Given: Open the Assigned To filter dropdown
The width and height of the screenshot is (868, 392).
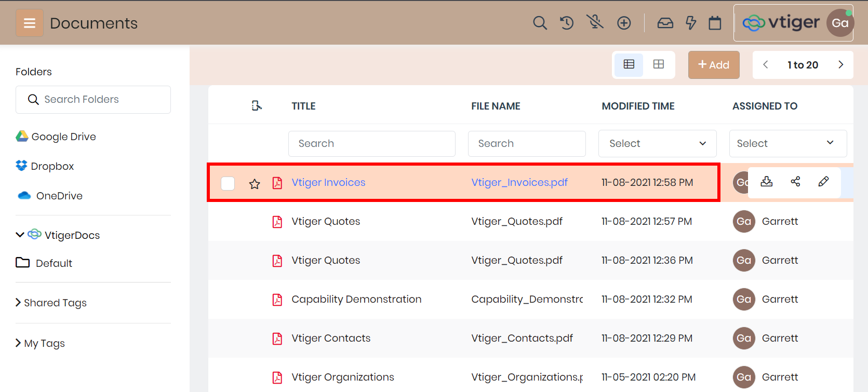Looking at the screenshot, I should pyautogui.click(x=788, y=143).
